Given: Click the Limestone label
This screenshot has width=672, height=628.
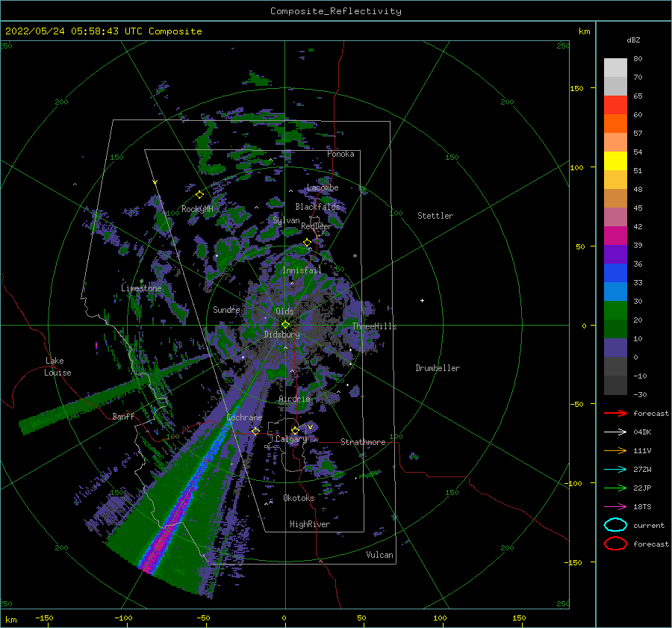Looking at the screenshot, I should (x=141, y=288).
